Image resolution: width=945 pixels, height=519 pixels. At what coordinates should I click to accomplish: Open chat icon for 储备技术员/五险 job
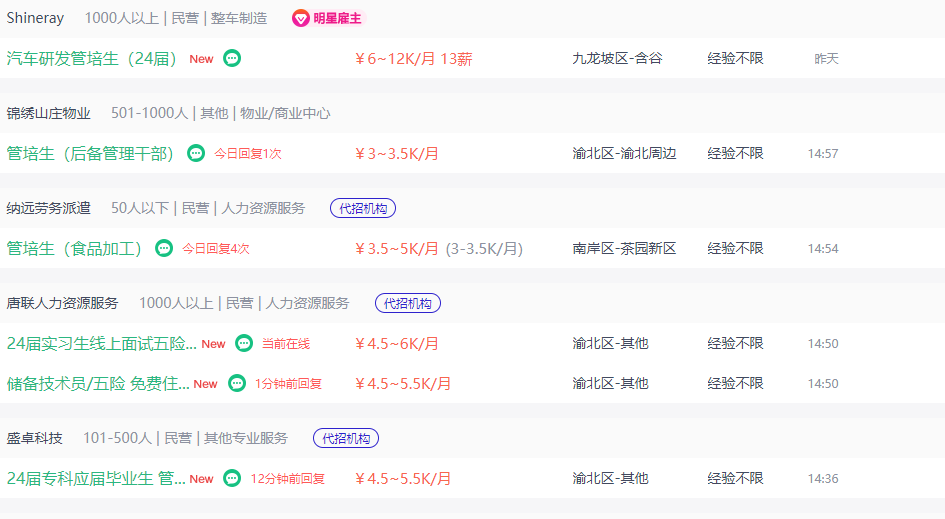click(237, 383)
